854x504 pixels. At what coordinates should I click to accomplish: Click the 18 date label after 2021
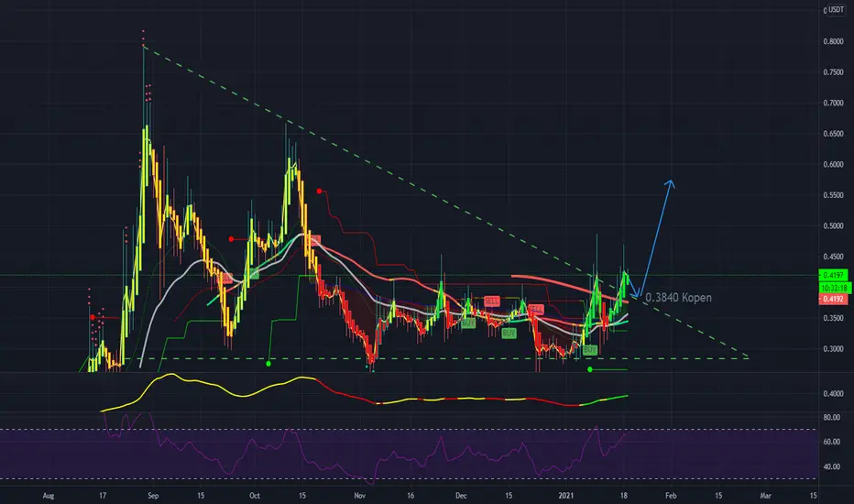pyautogui.click(x=624, y=496)
